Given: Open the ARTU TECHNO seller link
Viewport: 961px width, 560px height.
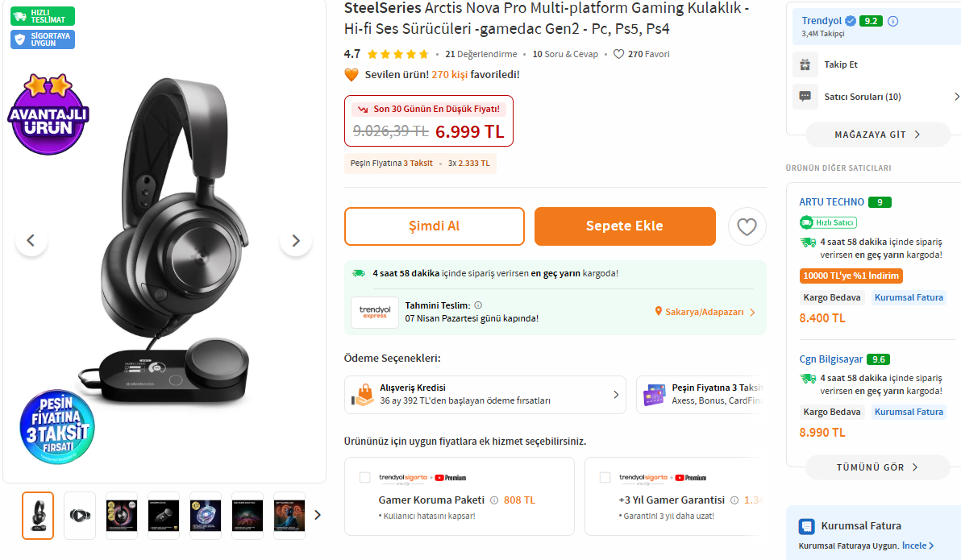Looking at the screenshot, I should [x=831, y=202].
